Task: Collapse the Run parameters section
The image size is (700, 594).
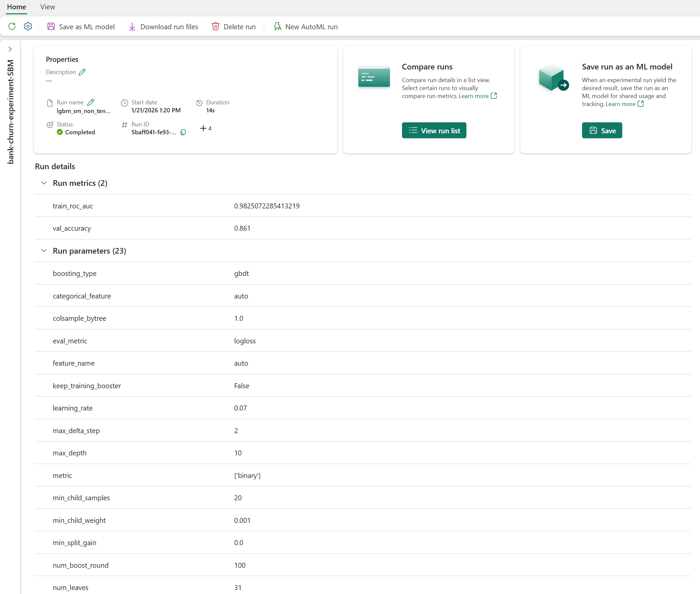Action: pyautogui.click(x=44, y=251)
